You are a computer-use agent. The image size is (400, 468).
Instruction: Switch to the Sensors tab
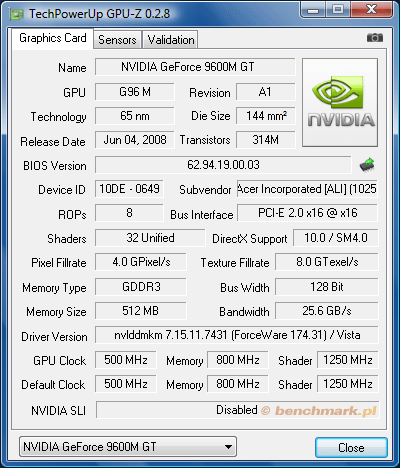pyautogui.click(x=117, y=40)
